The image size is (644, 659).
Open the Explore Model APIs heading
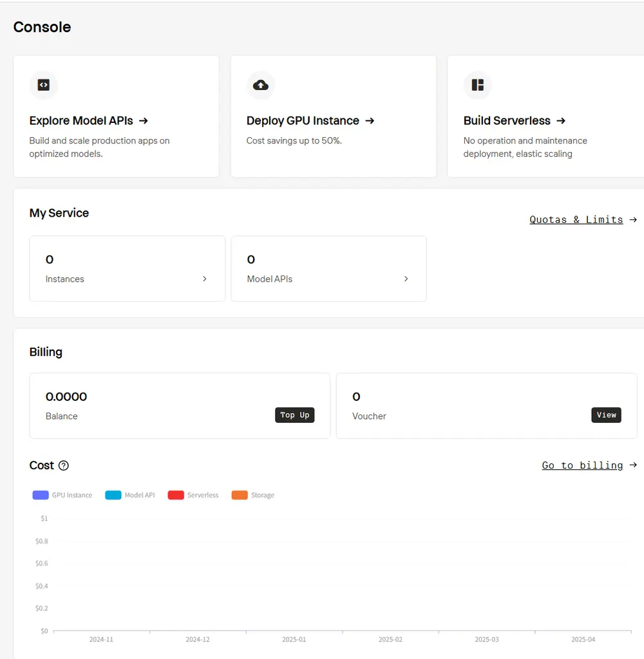coord(81,121)
